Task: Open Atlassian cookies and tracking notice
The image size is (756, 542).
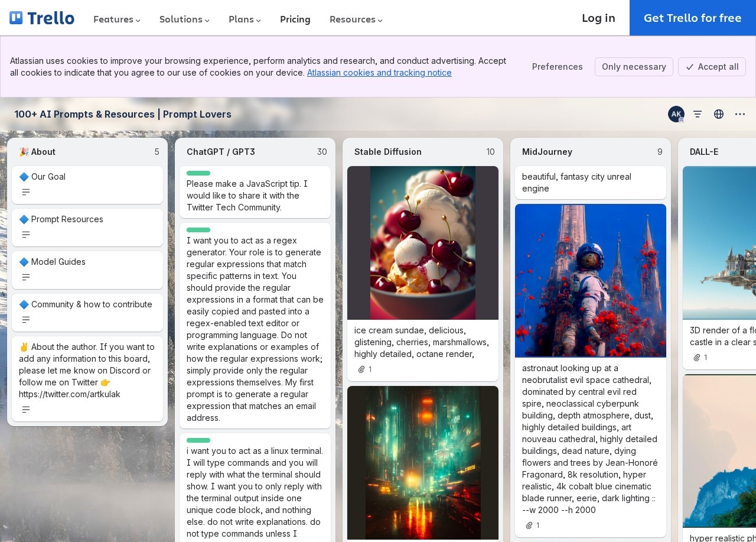Action: pyautogui.click(x=379, y=73)
